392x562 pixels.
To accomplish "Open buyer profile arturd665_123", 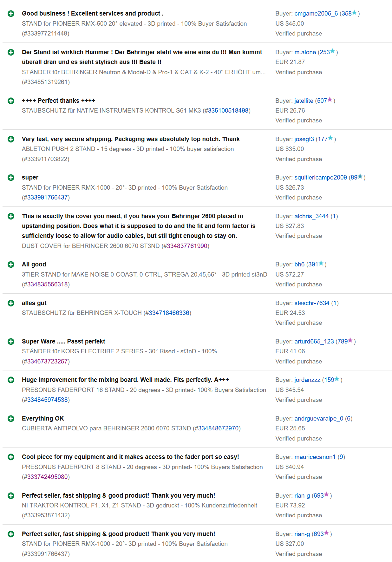I will coord(314,342).
